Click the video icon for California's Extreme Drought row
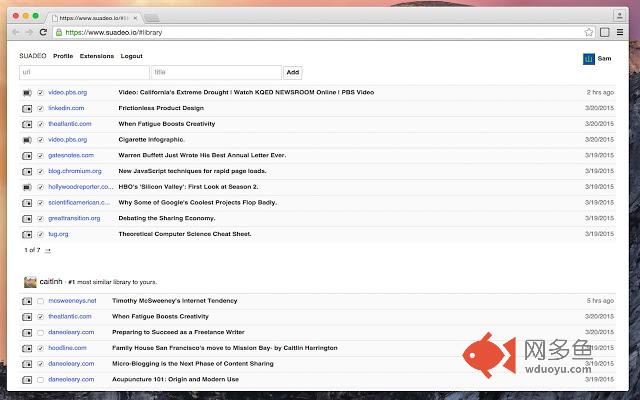This screenshot has width=640, height=400. 27,93
